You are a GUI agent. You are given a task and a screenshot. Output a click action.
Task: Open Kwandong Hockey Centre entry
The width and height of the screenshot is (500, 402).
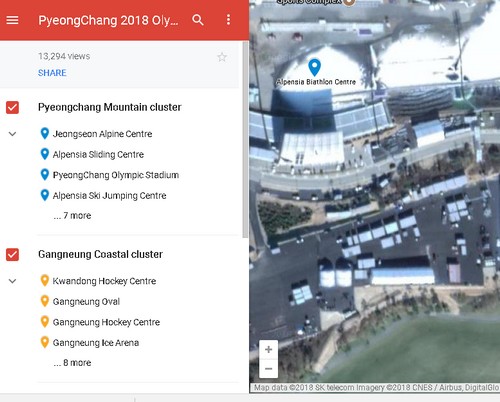(x=104, y=281)
